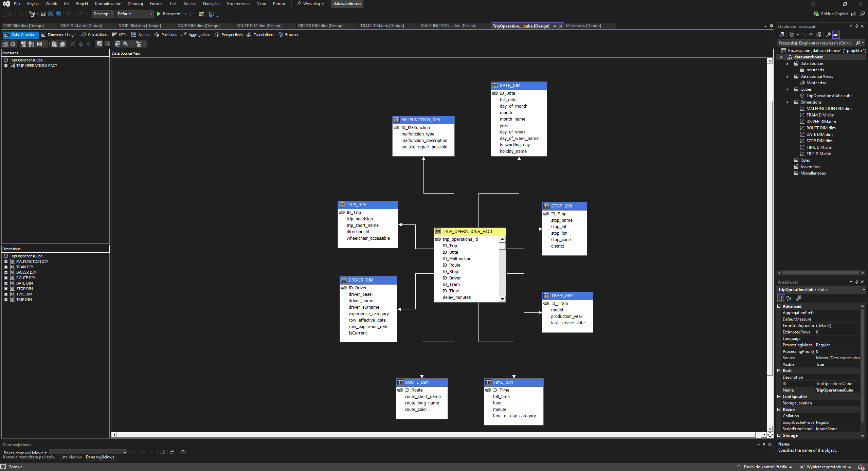This screenshot has width=868, height=471.
Task: Click Collapse All icon in Solution Explorer
Action: 811,35
